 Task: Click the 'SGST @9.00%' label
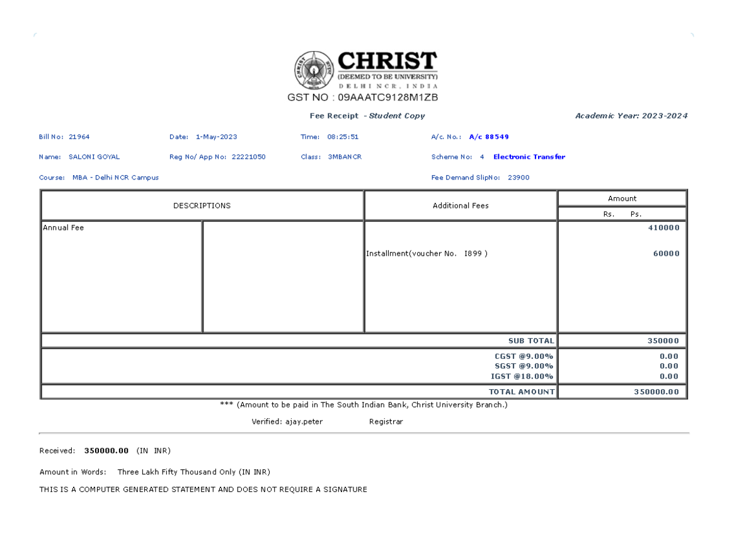pos(524,366)
